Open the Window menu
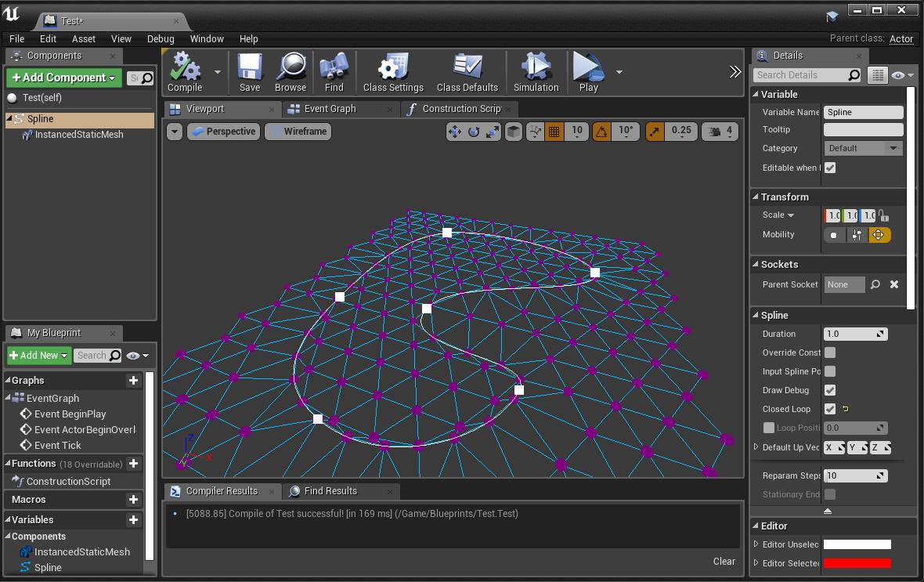The width and height of the screenshot is (924, 582). point(207,38)
